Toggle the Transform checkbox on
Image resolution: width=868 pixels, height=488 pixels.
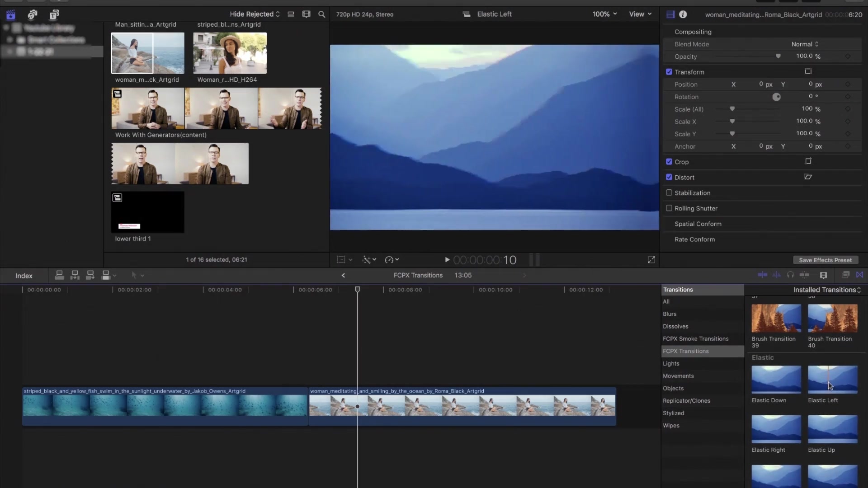[x=669, y=71]
